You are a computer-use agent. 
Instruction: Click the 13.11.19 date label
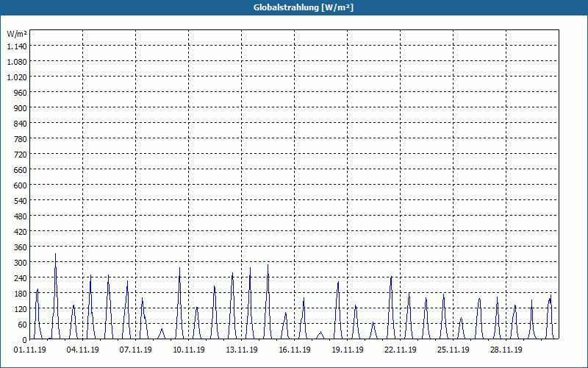242,350
